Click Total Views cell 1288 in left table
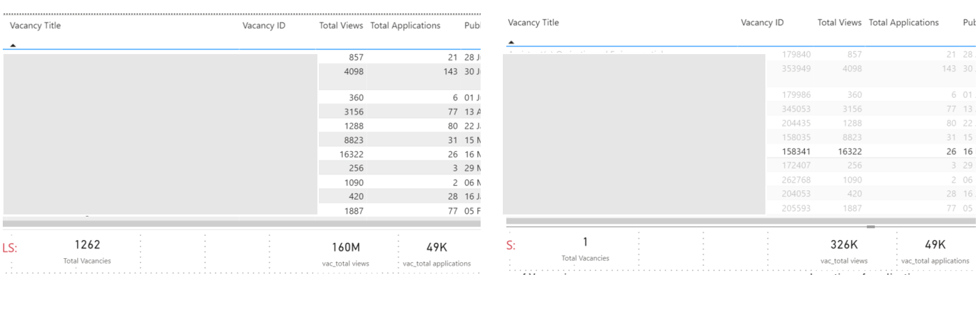The width and height of the screenshot is (980, 313). point(354,126)
